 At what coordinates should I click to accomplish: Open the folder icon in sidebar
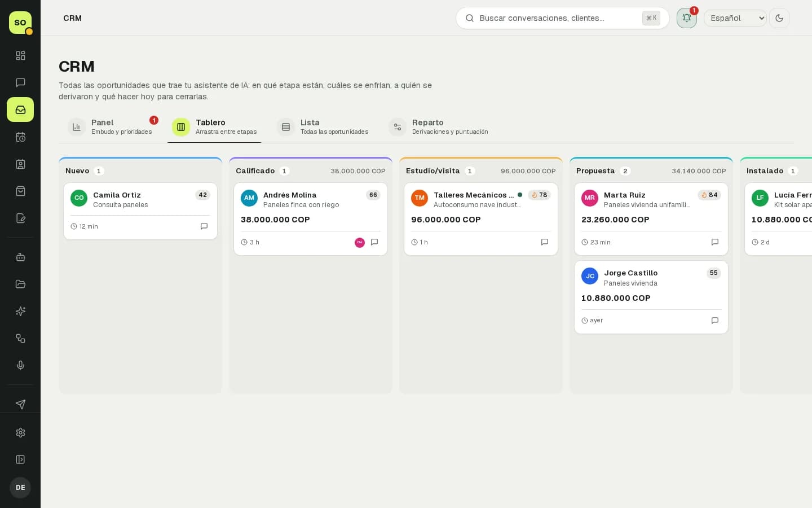click(20, 284)
